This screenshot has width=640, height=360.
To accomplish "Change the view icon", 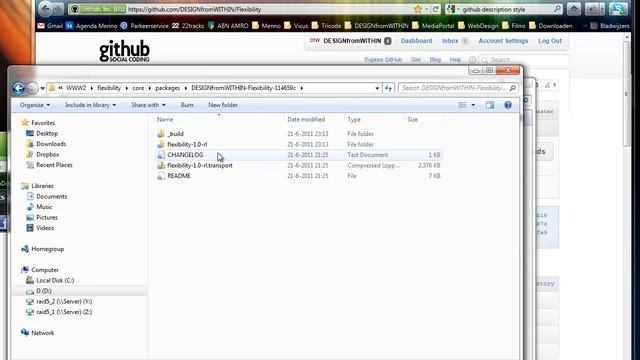I will click(462, 105).
